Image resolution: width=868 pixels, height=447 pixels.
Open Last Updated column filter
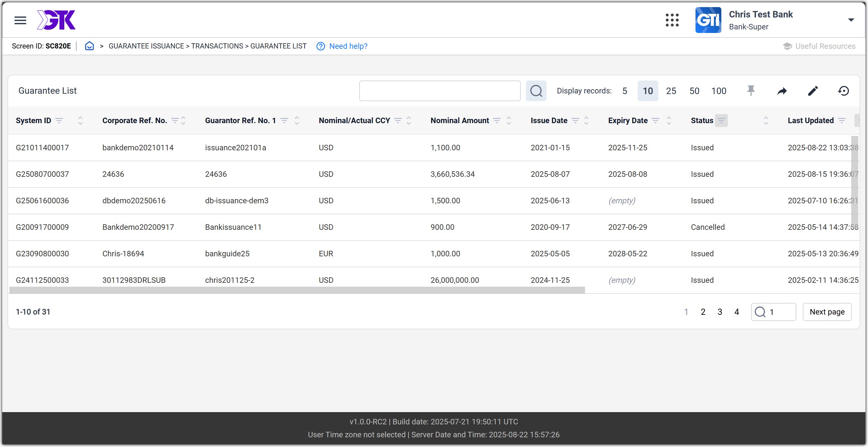[842, 121]
